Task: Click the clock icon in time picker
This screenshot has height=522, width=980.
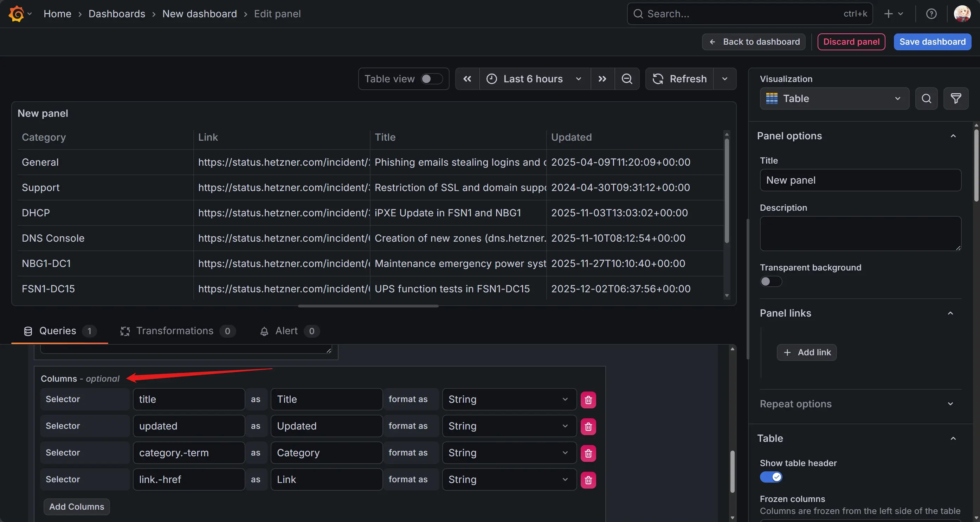Action: point(491,79)
